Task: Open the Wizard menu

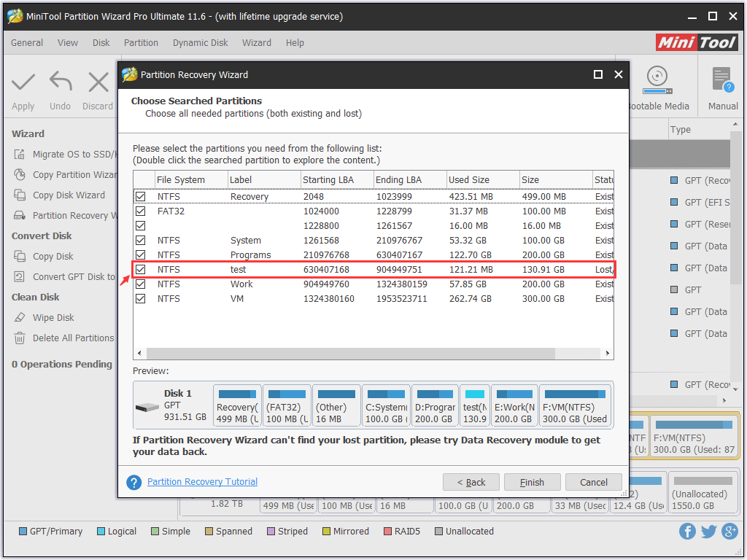Action: click(x=257, y=43)
